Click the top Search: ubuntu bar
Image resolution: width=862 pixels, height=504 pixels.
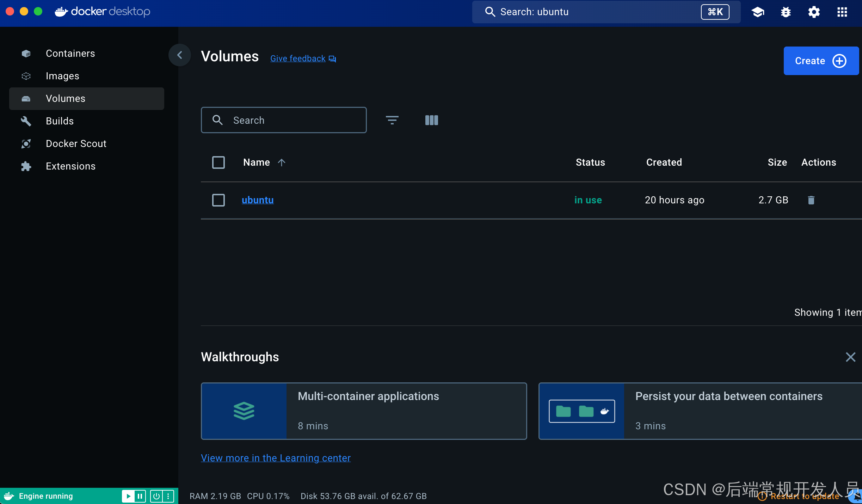pos(606,12)
